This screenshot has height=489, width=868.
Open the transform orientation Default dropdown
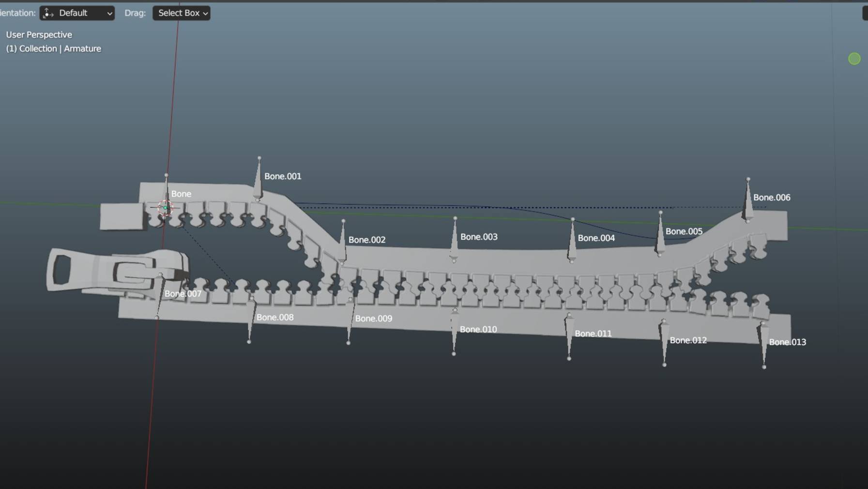pos(77,13)
